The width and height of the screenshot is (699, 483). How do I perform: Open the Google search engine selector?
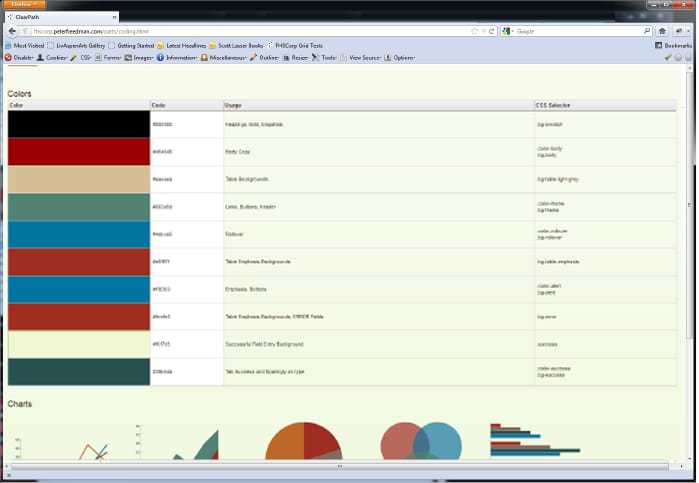coord(508,31)
